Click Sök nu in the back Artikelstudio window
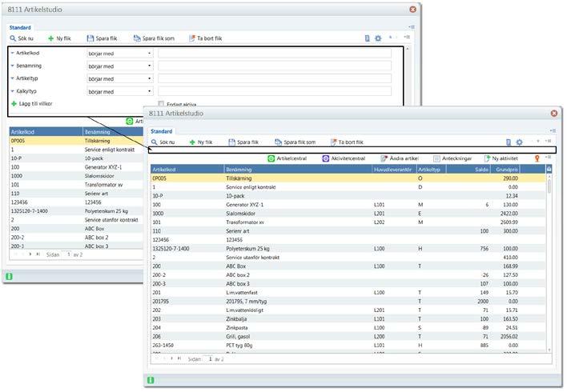This screenshot has width=567, height=392. pyautogui.click(x=22, y=38)
